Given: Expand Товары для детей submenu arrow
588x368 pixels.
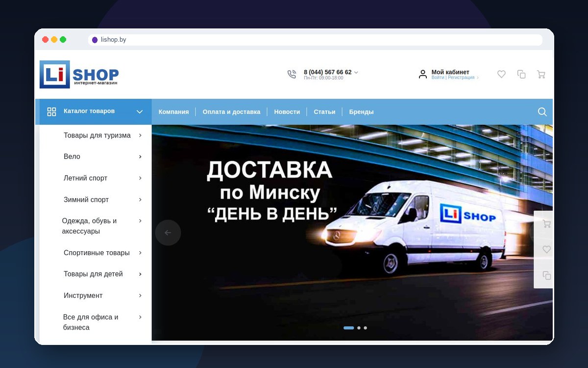Looking at the screenshot, I should [140, 274].
